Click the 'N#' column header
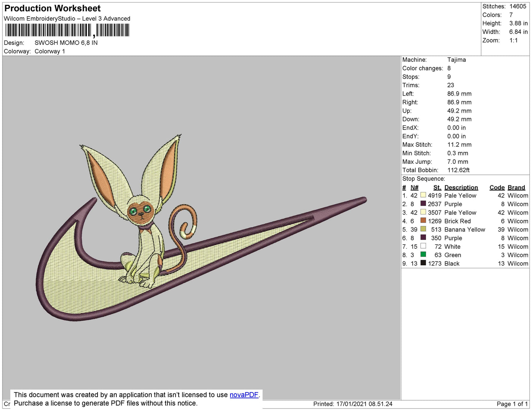Image resolution: width=532 pixels, height=411 pixels. (x=415, y=187)
